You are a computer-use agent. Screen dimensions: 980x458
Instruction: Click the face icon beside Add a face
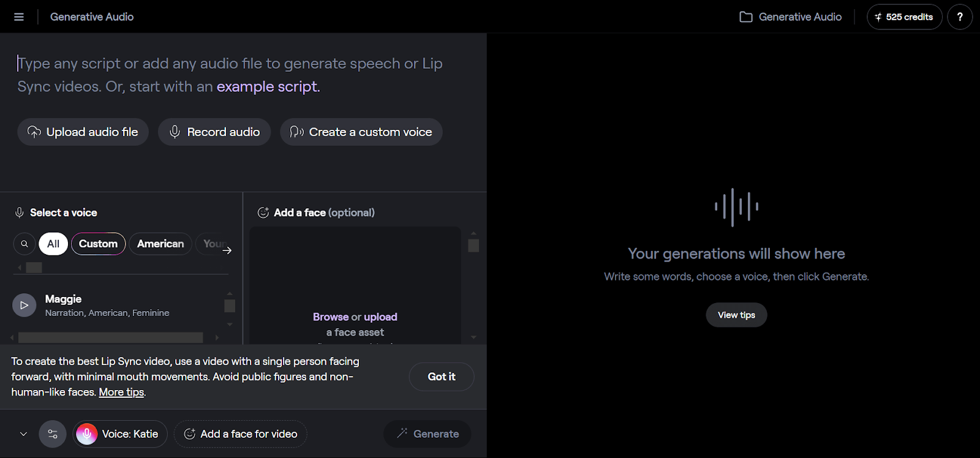pos(263,212)
